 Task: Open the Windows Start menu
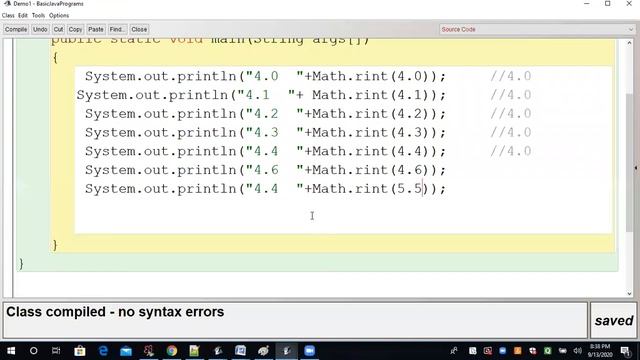pyautogui.click(x=11, y=351)
